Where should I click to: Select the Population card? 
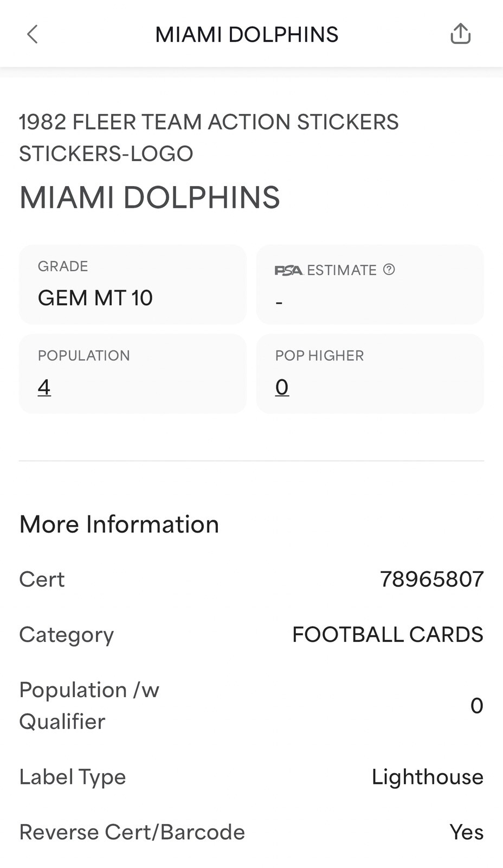coord(133,374)
